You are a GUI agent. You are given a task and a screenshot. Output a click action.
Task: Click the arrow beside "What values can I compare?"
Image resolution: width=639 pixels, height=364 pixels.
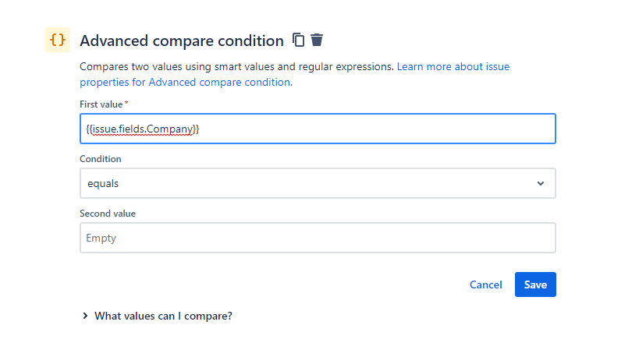click(x=85, y=316)
